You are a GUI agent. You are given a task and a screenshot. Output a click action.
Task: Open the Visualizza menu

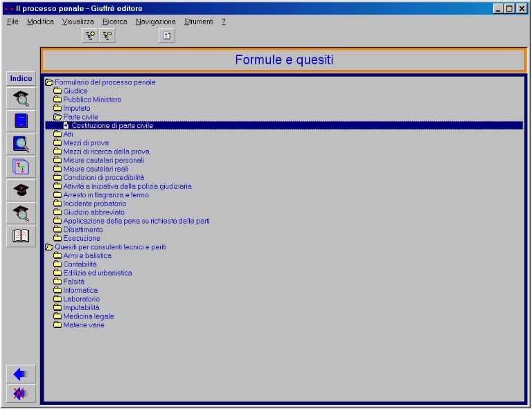click(x=78, y=21)
